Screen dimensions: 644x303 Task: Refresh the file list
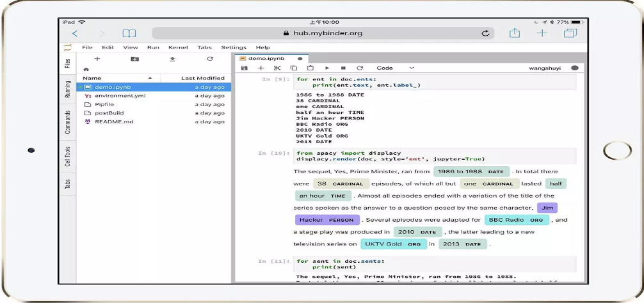210,59
